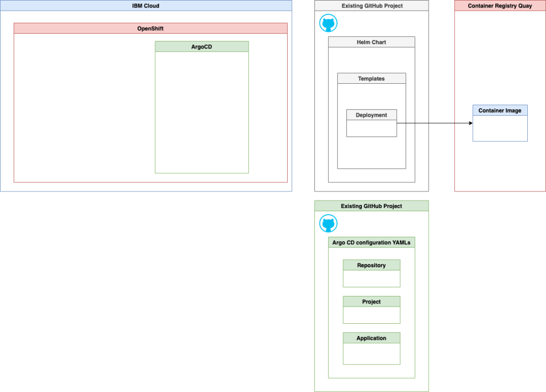Select the Deployment box label
This screenshot has height=392, width=546.
coord(371,115)
